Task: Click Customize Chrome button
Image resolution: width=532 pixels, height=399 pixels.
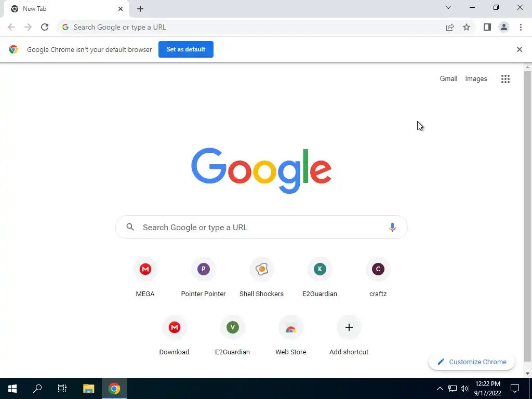Action: pyautogui.click(x=472, y=362)
